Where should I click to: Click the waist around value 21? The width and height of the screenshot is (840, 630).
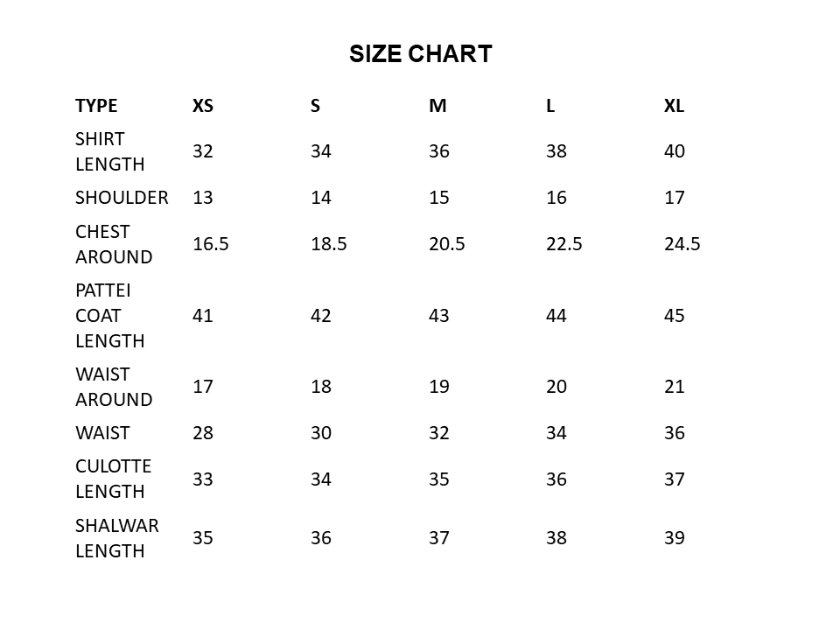point(675,387)
